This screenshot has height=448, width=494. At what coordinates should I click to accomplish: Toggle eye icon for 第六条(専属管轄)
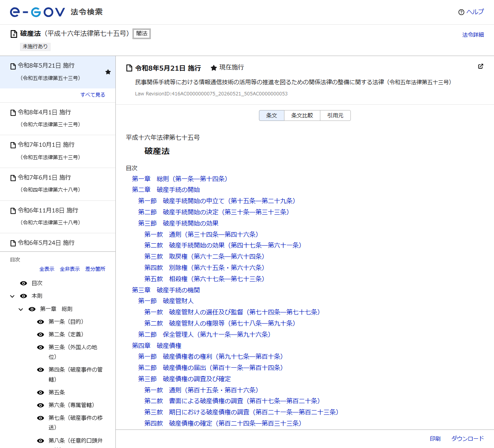41,405
